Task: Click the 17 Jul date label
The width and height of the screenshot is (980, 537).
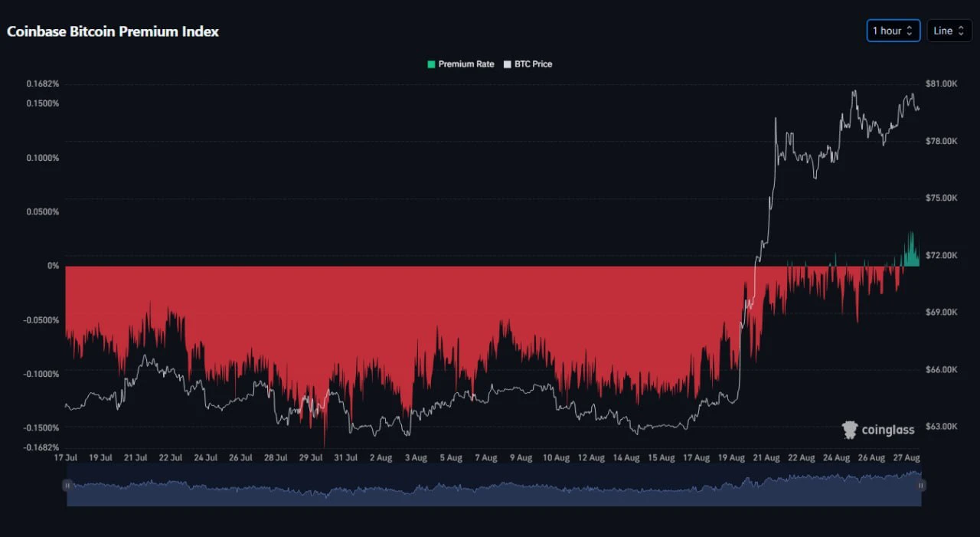Action: (66, 458)
